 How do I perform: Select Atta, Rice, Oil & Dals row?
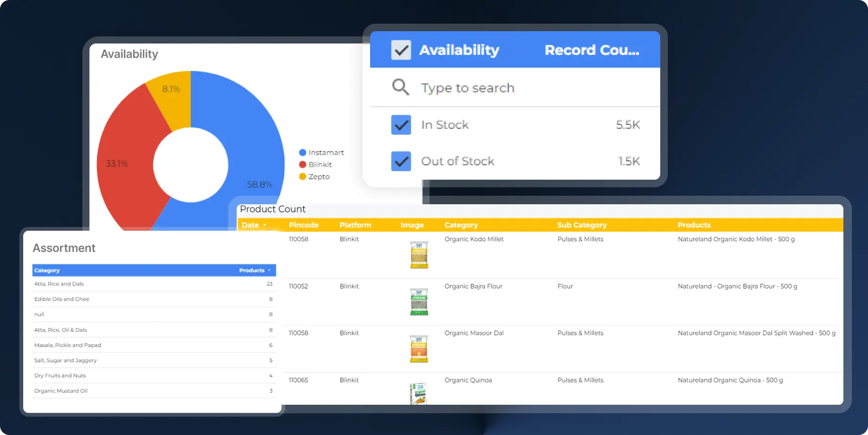154,330
